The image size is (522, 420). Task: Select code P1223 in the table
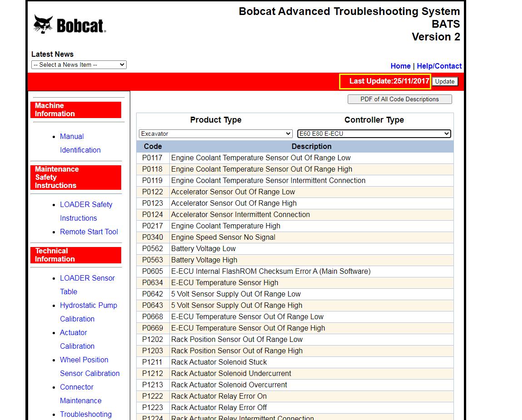coord(153,407)
